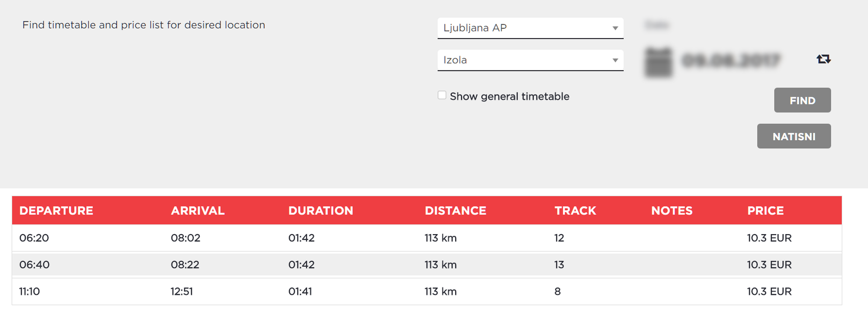Click the TRACK column header

pos(575,210)
